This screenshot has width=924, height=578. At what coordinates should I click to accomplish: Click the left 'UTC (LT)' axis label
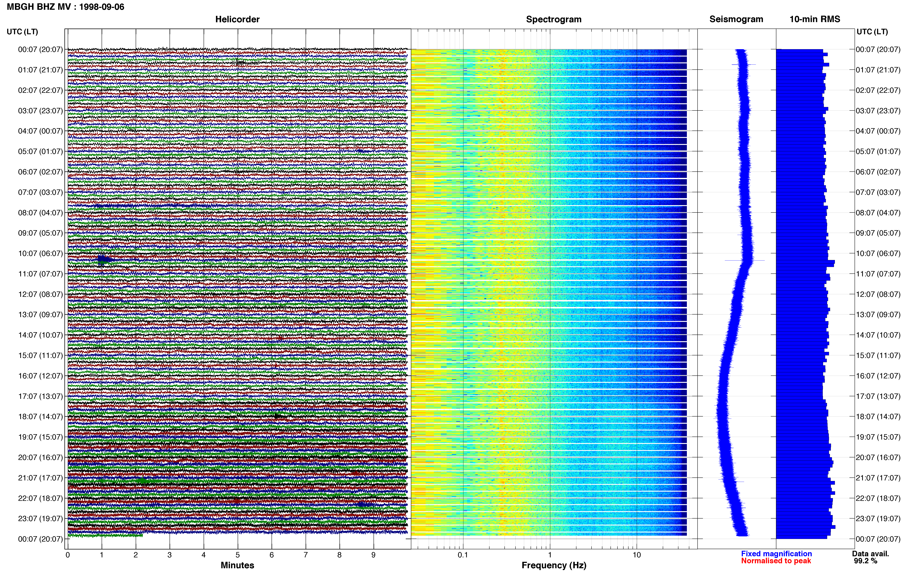(22, 32)
